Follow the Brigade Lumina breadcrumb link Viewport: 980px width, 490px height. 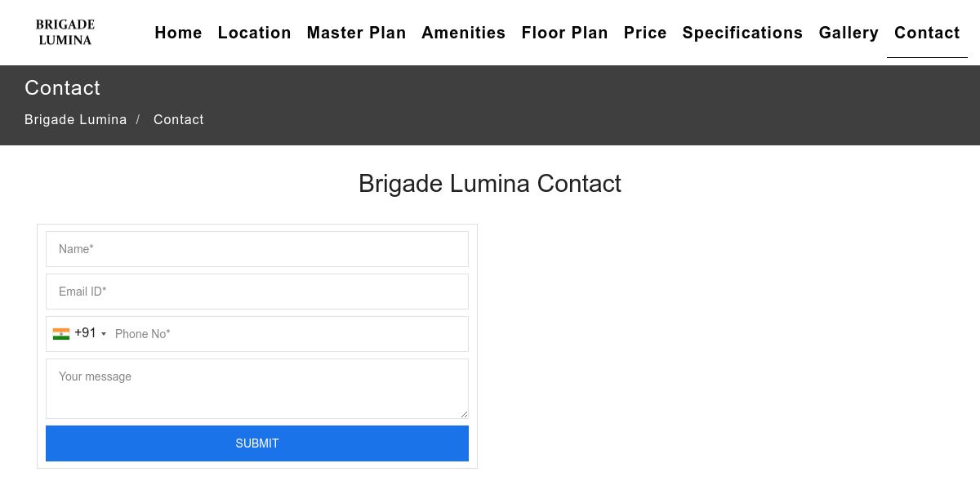pyautogui.click(x=75, y=119)
